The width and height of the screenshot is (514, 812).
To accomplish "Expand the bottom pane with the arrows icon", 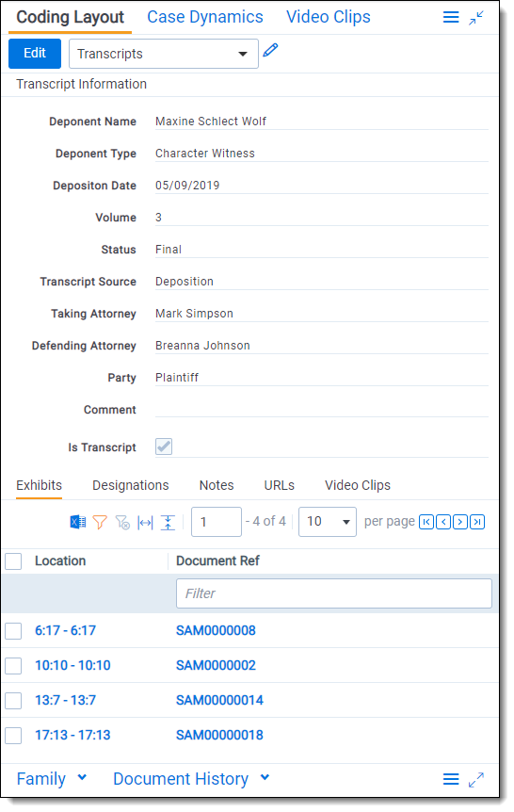I will point(476,779).
